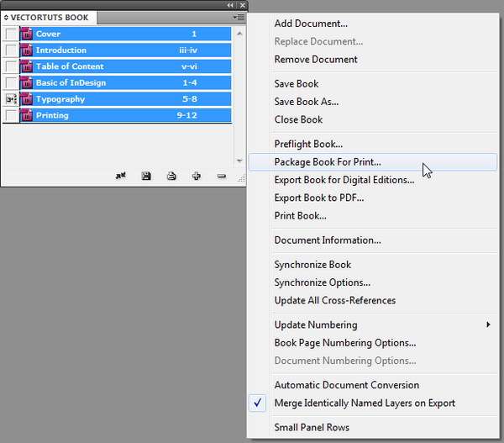This screenshot has width=504, height=443.
Task: Click the InDesign file icon for Typography
Action: (26, 99)
